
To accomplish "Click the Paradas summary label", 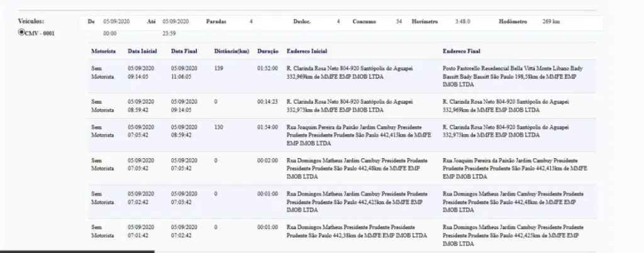I will click(x=216, y=21).
